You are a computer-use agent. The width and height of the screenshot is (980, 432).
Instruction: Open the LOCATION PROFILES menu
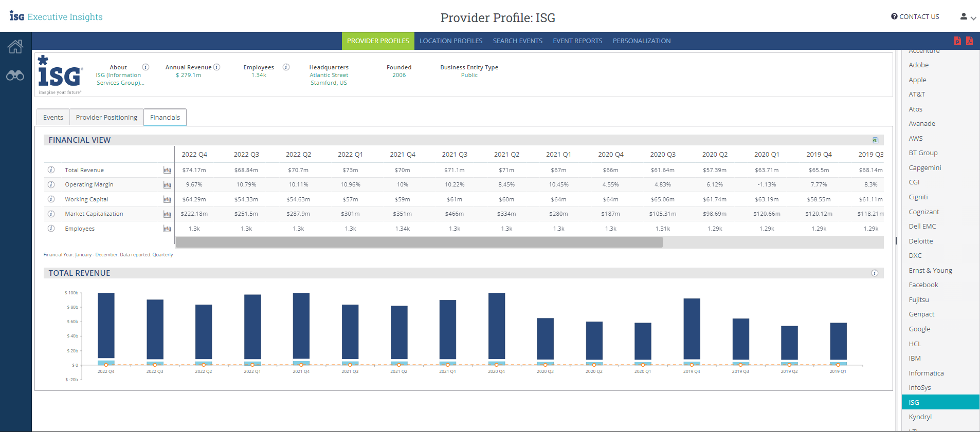tap(451, 41)
